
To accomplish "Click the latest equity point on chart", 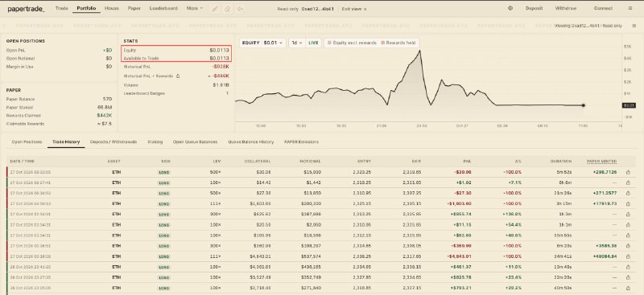I will point(583,105).
